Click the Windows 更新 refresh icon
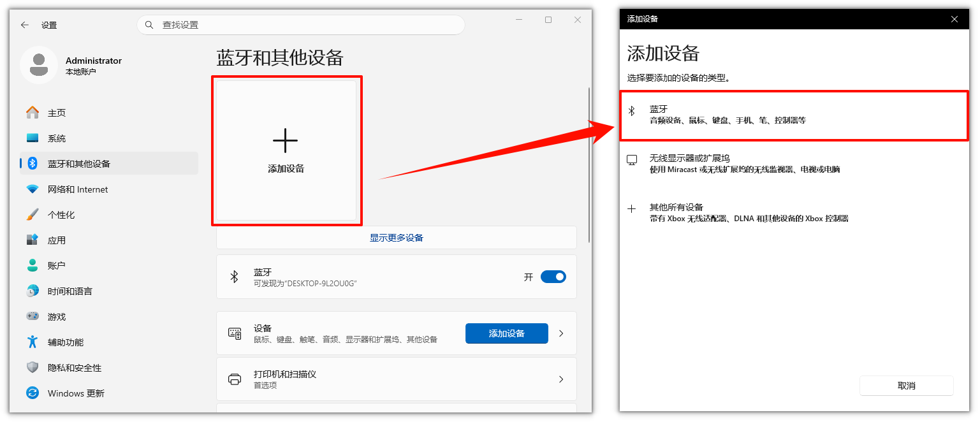 [x=33, y=393]
